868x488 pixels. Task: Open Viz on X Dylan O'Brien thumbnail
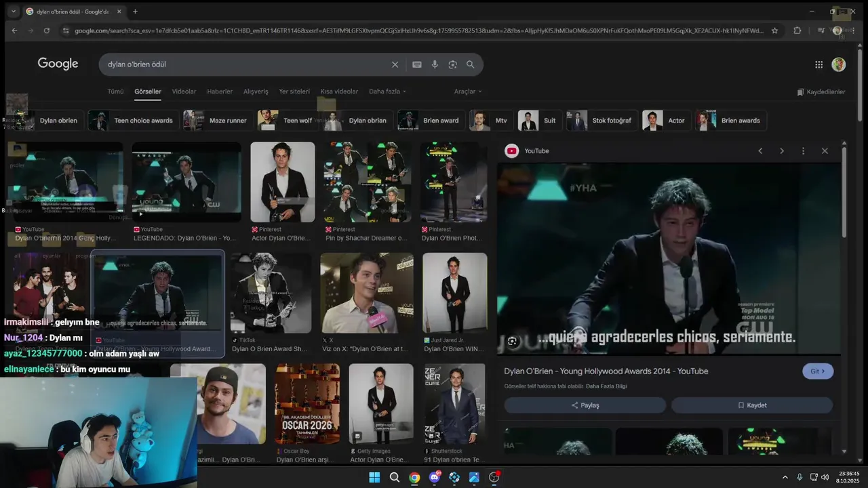367,293
